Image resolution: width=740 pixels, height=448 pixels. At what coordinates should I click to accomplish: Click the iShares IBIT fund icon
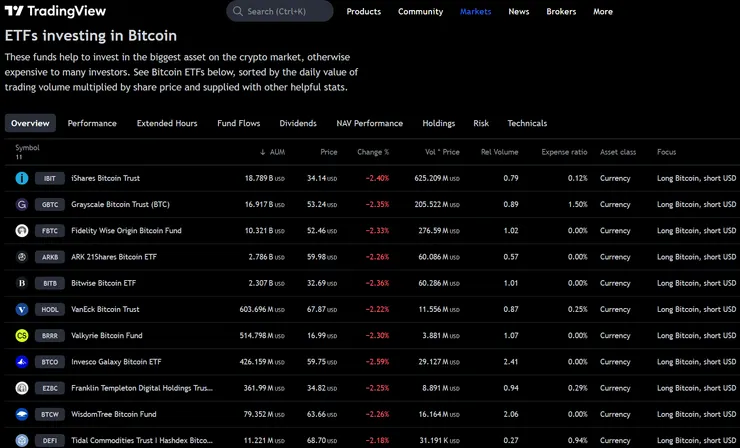point(22,178)
